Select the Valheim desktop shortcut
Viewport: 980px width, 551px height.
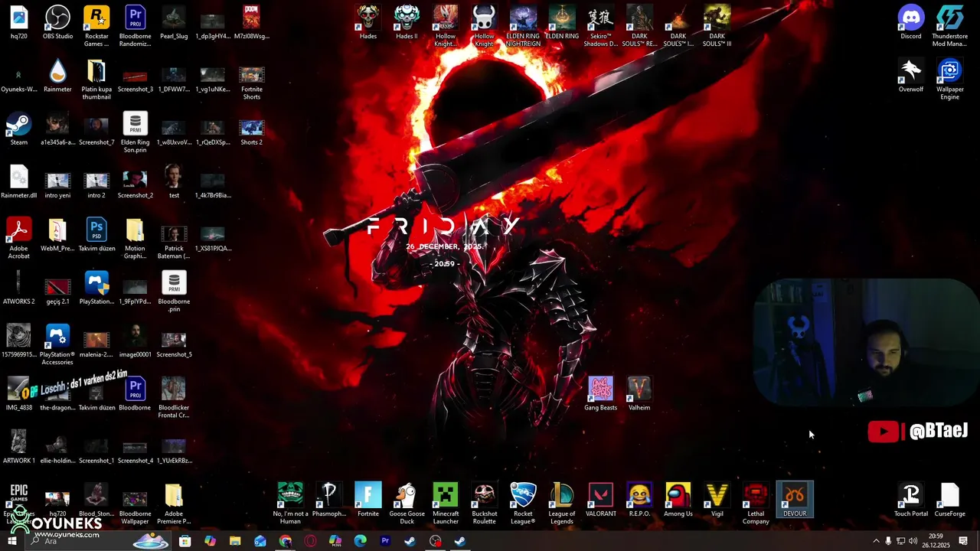(639, 393)
